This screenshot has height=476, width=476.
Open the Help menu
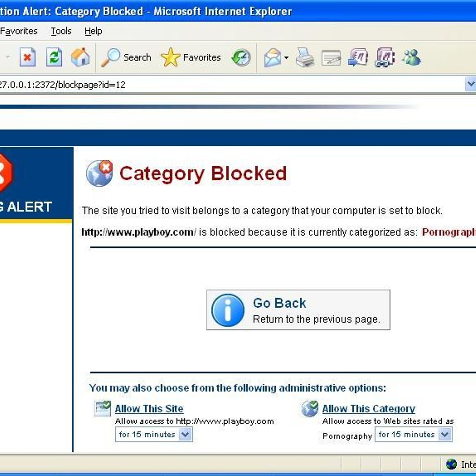coord(93,31)
